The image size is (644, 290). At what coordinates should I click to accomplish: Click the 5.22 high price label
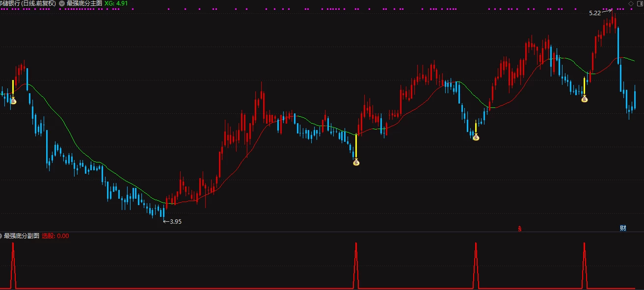tap(595, 13)
